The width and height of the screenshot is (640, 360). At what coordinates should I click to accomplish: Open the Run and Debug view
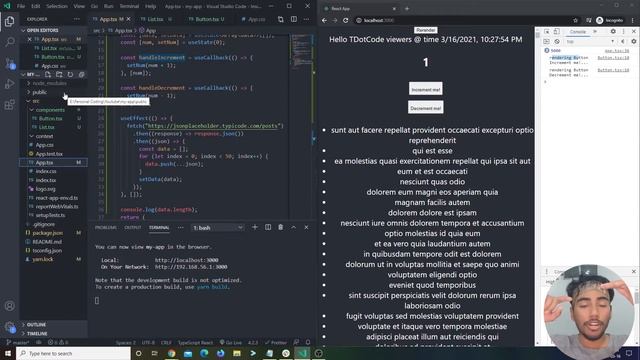[x=9, y=84]
